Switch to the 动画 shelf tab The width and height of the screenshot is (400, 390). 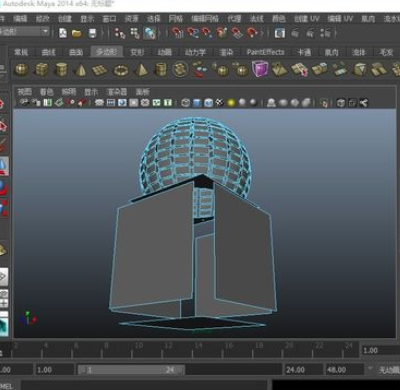point(165,52)
